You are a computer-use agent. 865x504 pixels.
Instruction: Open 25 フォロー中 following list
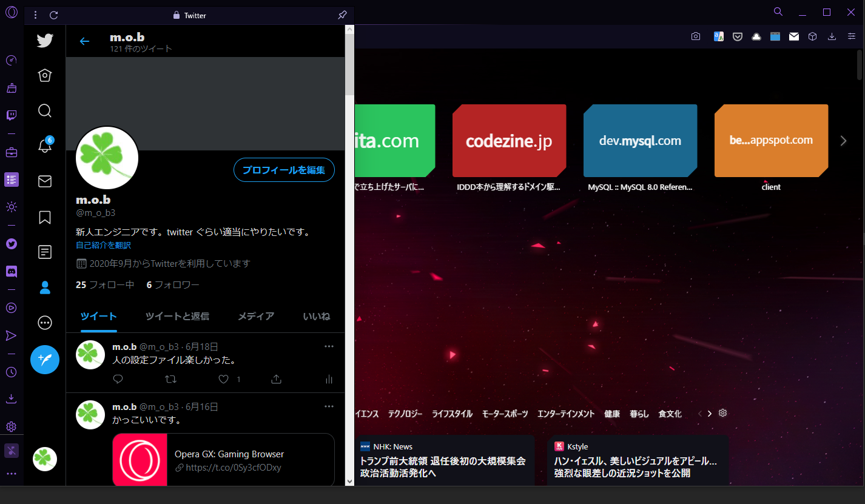pos(105,284)
